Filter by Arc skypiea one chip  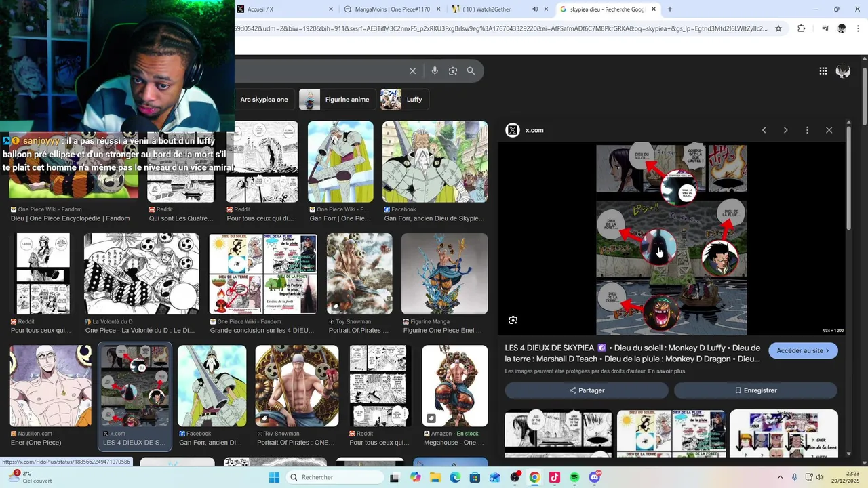pyautogui.click(x=264, y=100)
